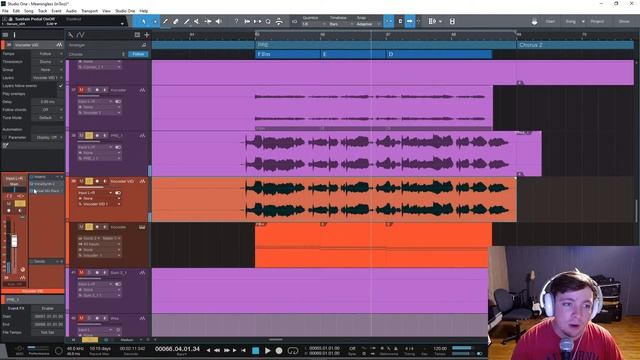This screenshot has height=360, width=640.
Task: Select the Paint tool
Action: point(187,21)
